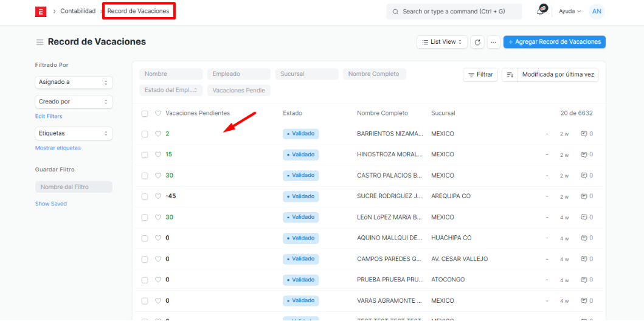644x321 pixels.
Task: Click the refresh list icon
Action: (x=477, y=42)
